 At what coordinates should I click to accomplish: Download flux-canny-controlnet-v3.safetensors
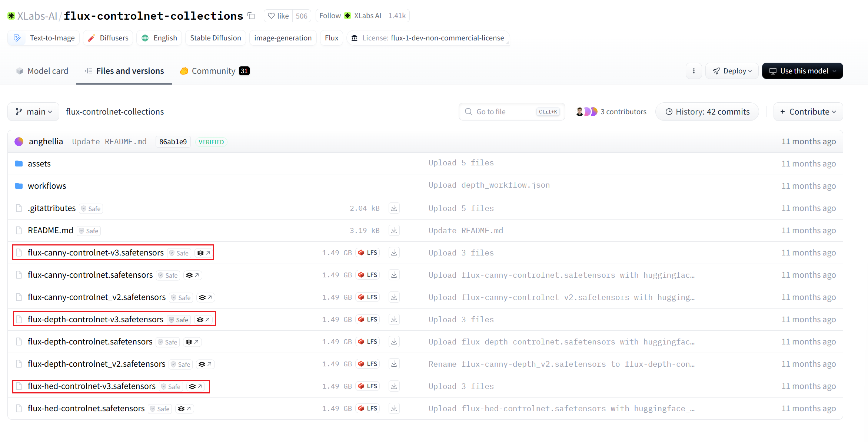[394, 253]
